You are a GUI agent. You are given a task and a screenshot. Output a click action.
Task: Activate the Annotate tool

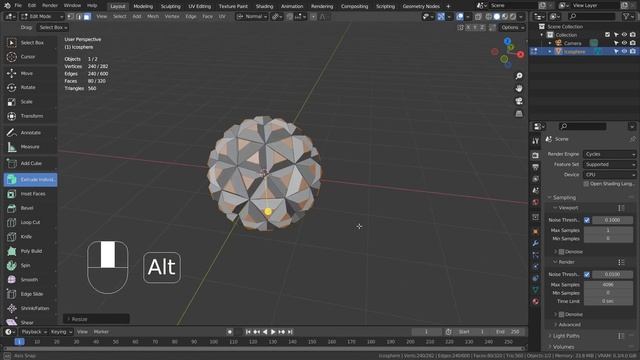click(x=31, y=133)
